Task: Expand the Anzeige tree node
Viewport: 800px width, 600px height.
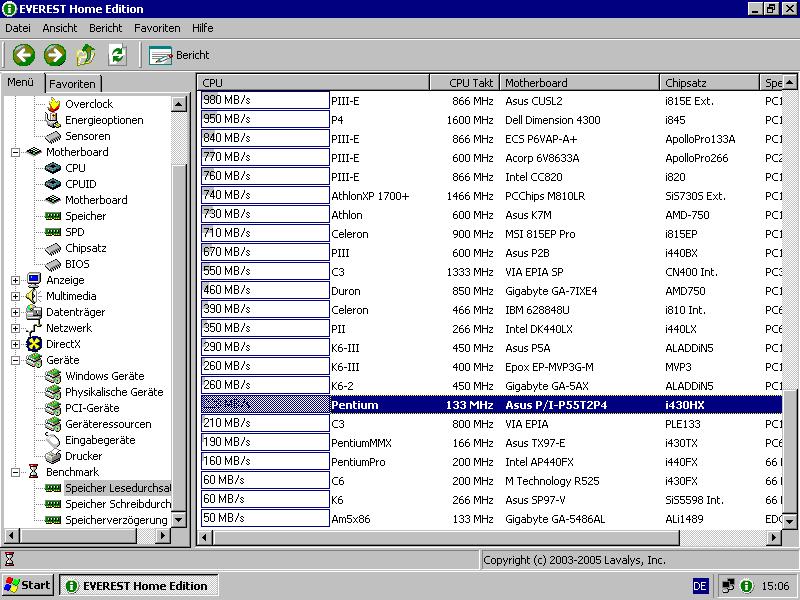Action: click(16, 280)
